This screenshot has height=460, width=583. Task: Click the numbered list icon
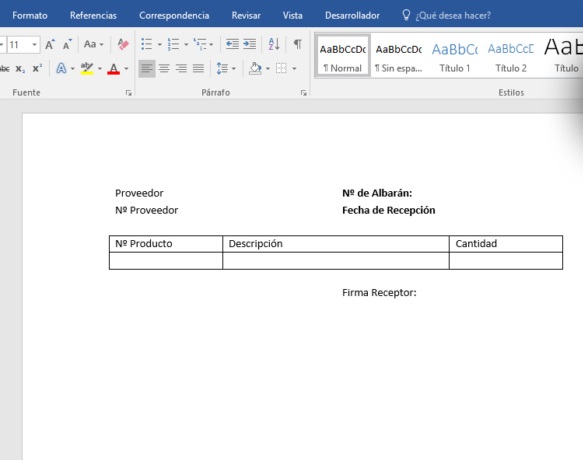click(174, 44)
